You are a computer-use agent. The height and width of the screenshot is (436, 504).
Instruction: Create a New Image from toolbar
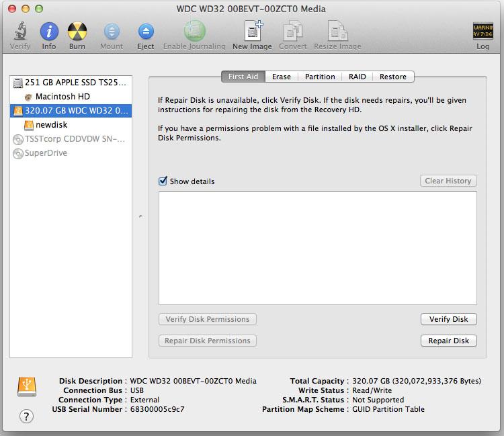pos(252,31)
